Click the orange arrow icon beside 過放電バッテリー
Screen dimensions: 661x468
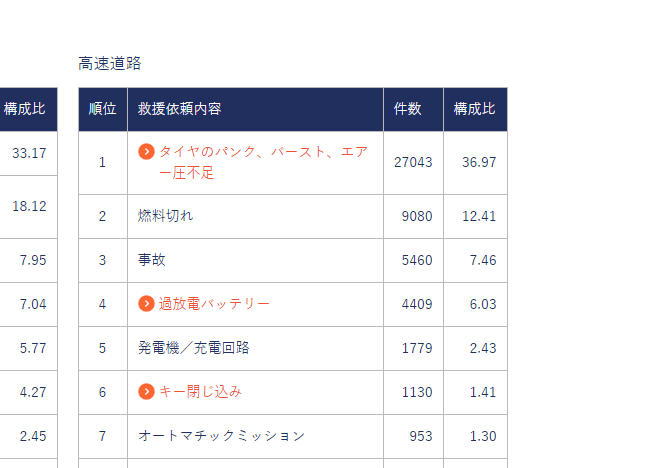point(146,304)
